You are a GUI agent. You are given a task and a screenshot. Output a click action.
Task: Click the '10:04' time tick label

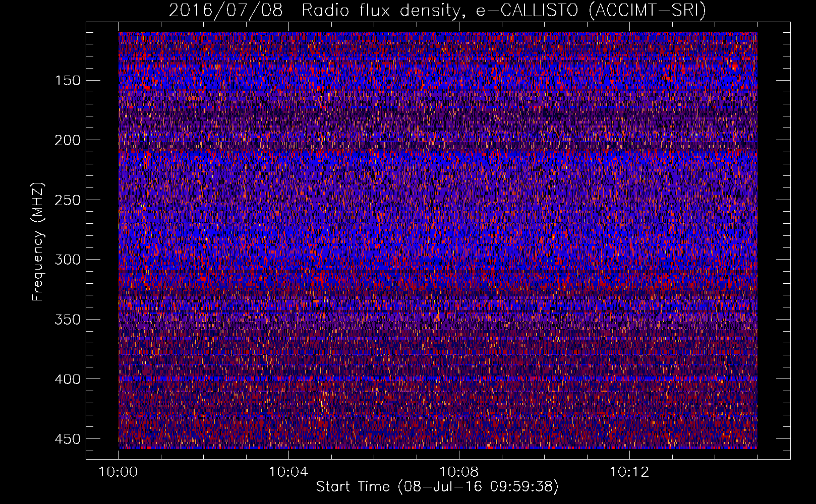(288, 472)
